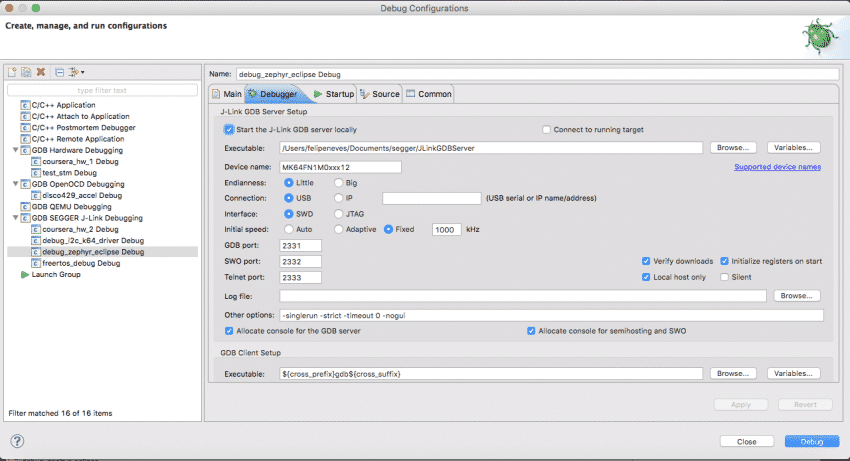Click the GDB QEMU Debugging icon
Screen dimensions: 850x461
tap(25, 207)
